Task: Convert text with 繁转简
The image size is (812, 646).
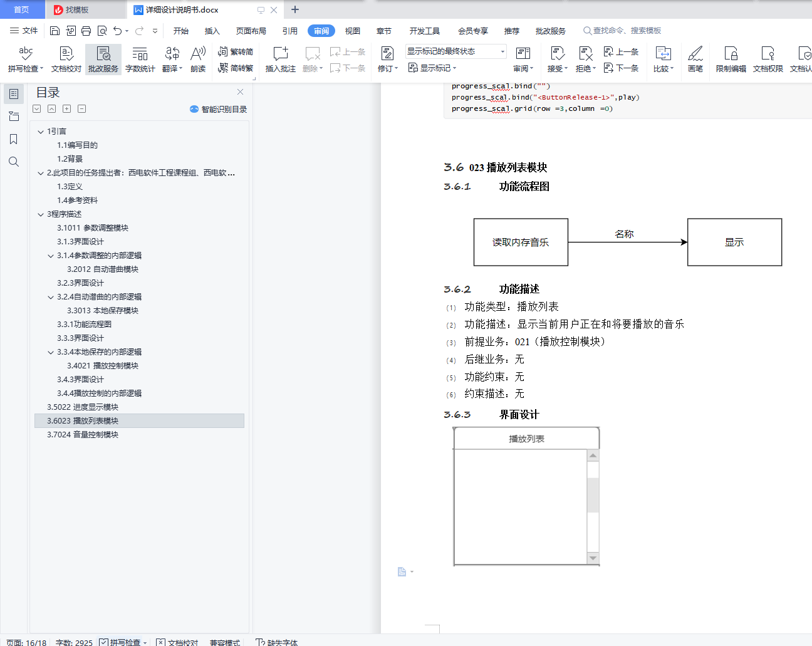Action: tap(236, 51)
